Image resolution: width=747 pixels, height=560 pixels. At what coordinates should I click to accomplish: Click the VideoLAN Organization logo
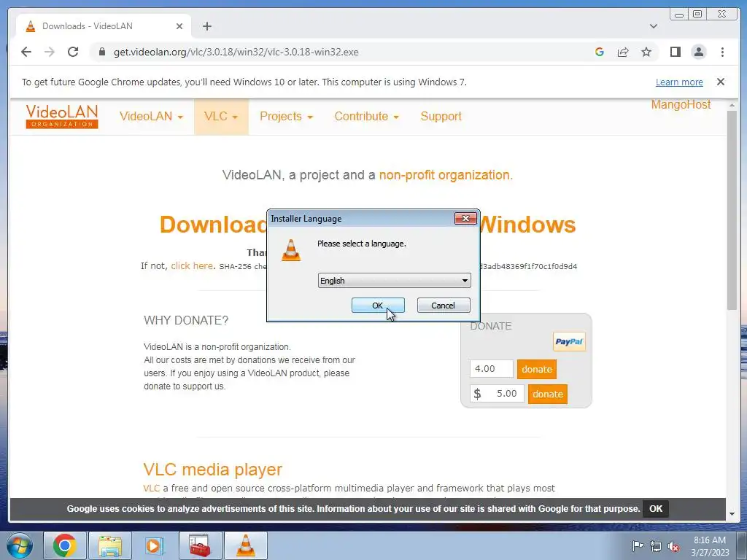[62, 116]
